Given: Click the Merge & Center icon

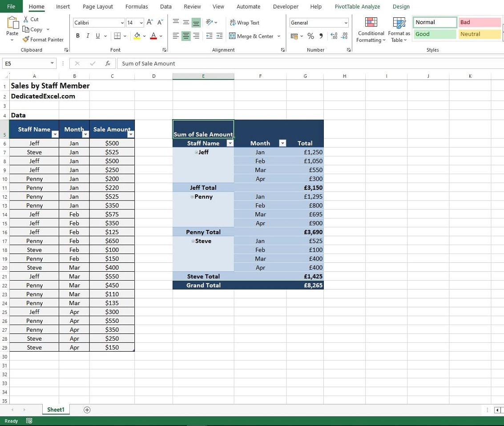Looking at the screenshot, I should (x=252, y=36).
